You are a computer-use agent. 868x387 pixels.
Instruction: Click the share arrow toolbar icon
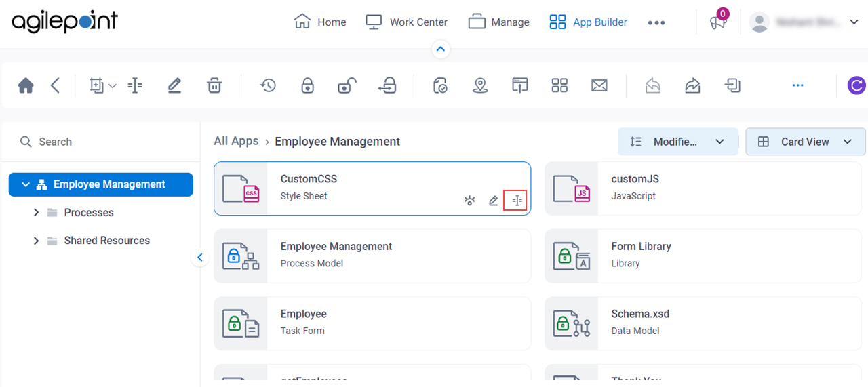coord(692,85)
